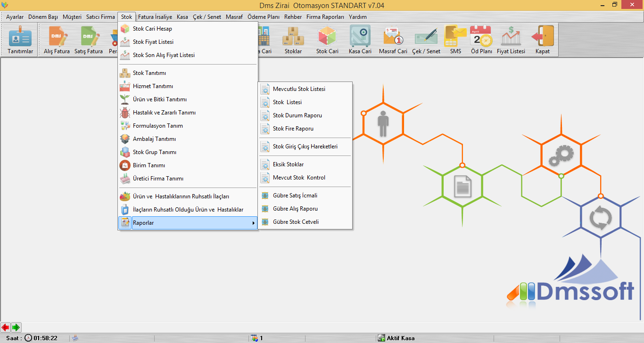This screenshot has width=644, height=343.
Task: Click Aktif Kasa in the status bar
Action: 400,338
